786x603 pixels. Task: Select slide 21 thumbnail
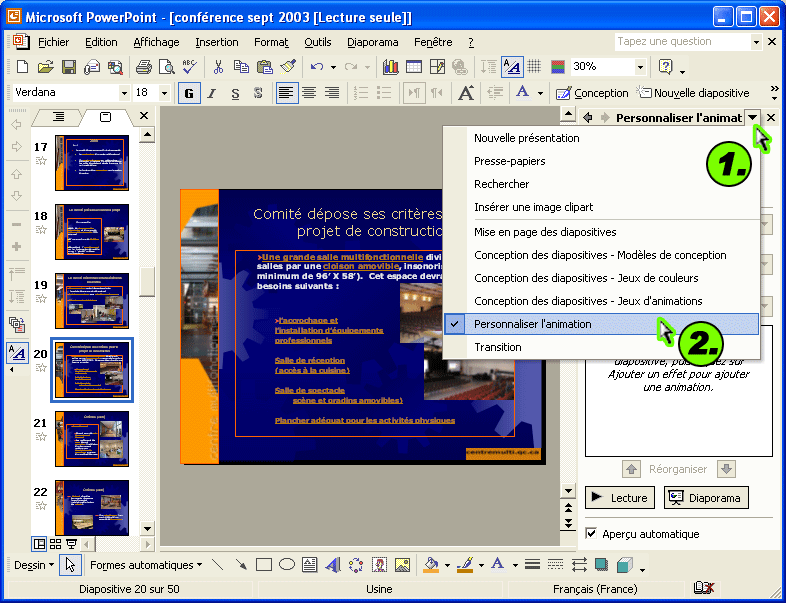(92, 439)
